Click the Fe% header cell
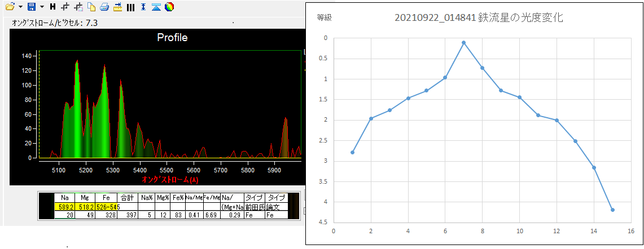Screen dimensions: 644x249 click(x=178, y=197)
